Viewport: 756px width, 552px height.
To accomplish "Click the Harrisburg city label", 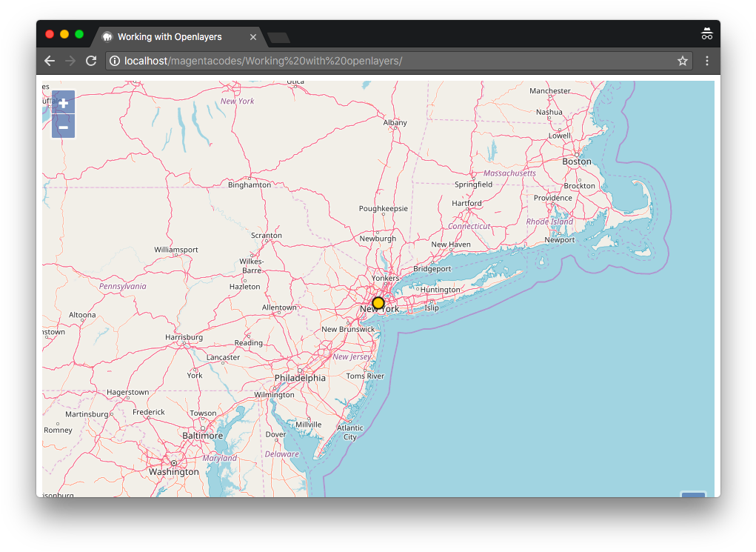I will (x=184, y=337).
